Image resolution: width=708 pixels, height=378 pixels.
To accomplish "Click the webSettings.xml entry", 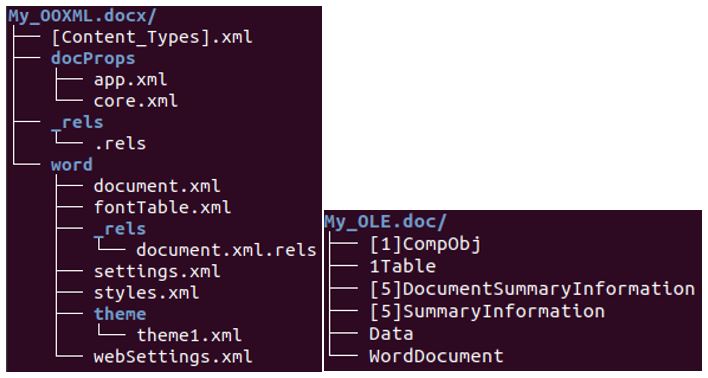I will (x=173, y=357).
